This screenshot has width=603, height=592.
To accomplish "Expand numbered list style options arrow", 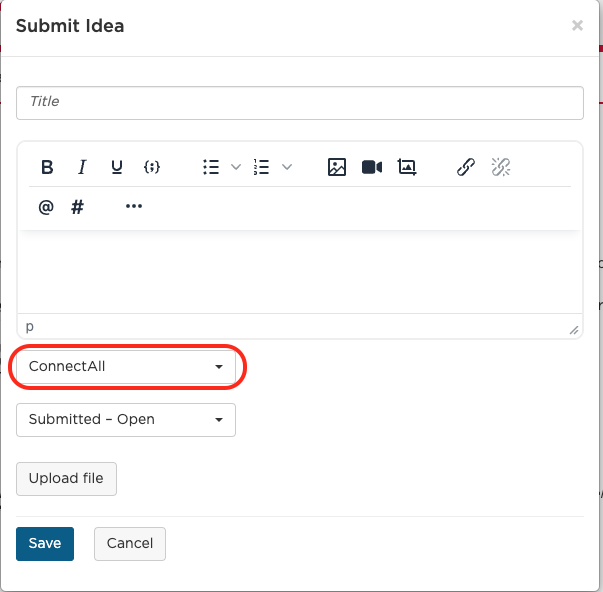I will pyautogui.click(x=287, y=167).
